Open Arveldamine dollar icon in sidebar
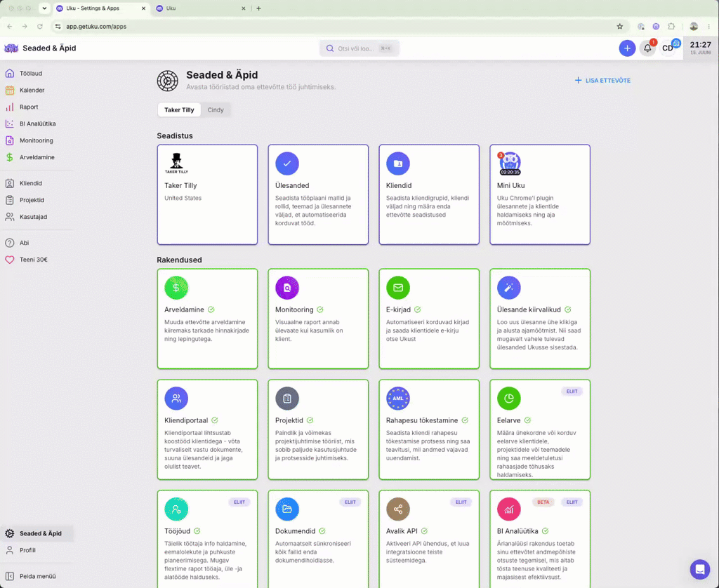 point(10,157)
